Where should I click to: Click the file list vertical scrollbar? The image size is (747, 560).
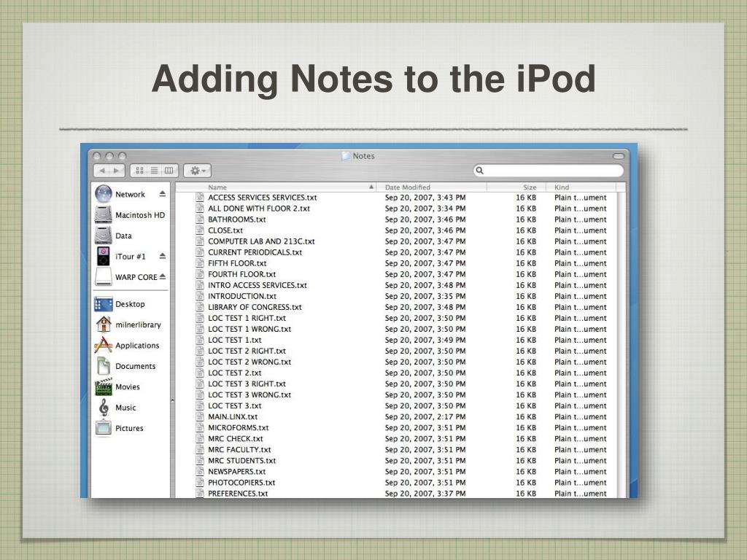(x=621, y=345)
